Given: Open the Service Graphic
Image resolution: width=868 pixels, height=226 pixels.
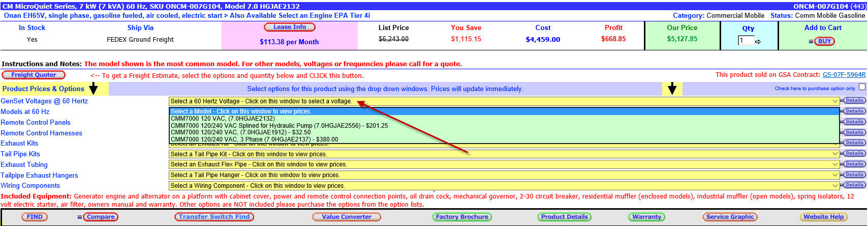Looking at the screenshot, I should point(730,216).
